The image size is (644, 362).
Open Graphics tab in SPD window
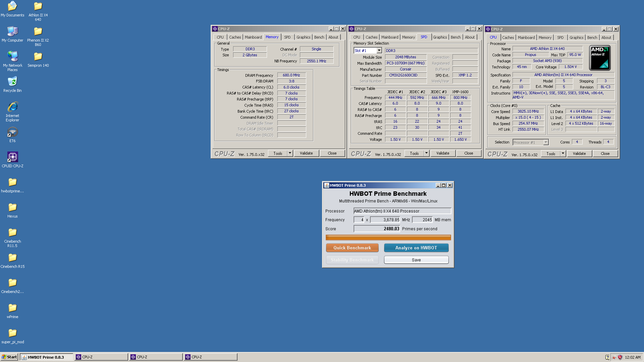(x=440, y=37)
